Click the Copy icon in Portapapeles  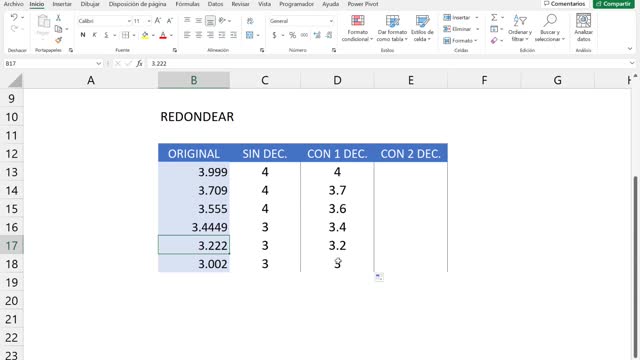point(58,29)
